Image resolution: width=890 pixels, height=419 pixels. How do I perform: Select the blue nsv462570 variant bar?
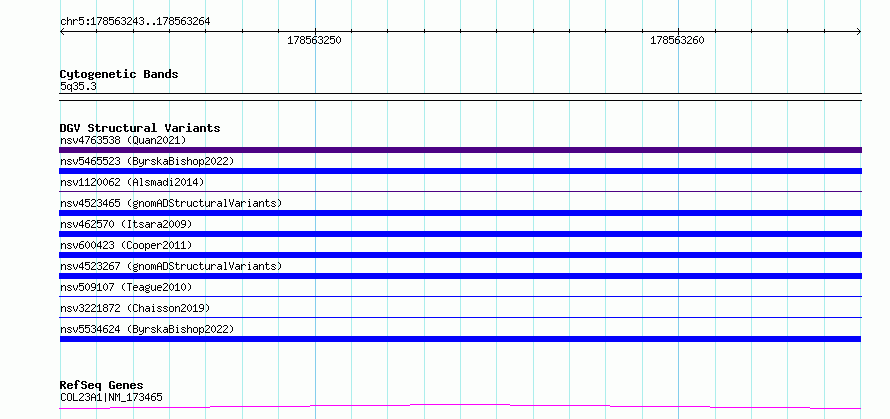tap(460, 234)
